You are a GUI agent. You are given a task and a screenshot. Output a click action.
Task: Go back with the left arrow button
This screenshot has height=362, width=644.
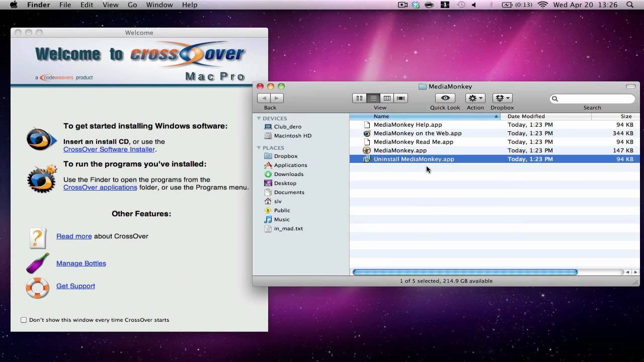coord(264,98)
